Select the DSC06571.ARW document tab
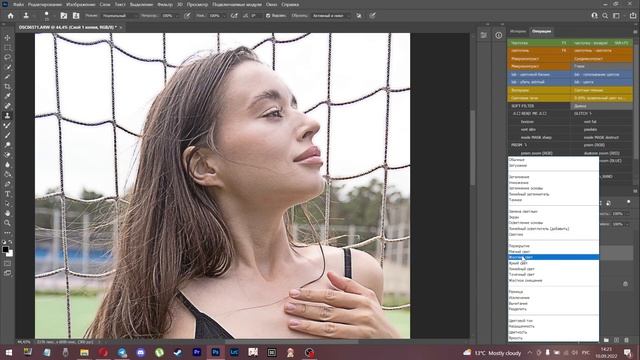This screenshot has width=640, height=360. point(68,27)
